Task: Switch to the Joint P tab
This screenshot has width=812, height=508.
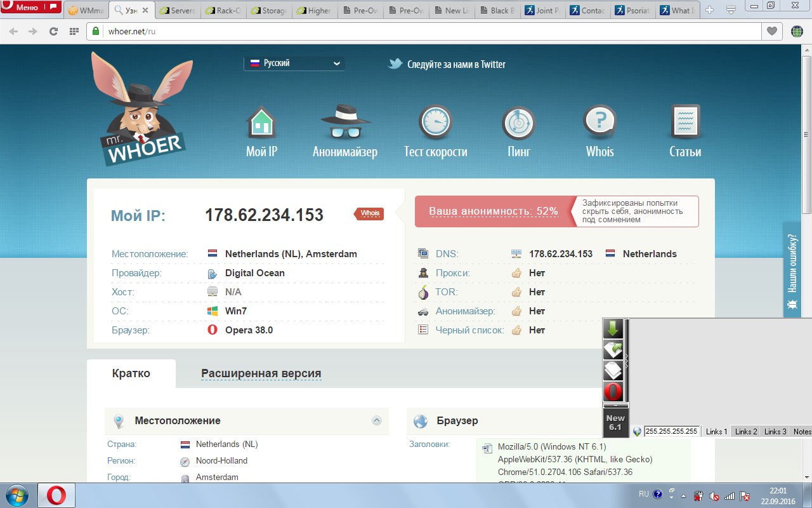Action: click(x=543, y=11)
